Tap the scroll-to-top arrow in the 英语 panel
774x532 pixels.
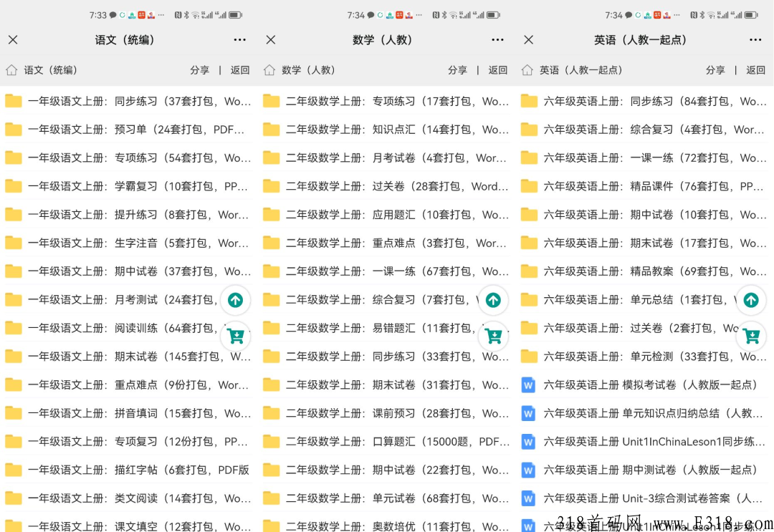pyautogui.click(x=751, y=300)
